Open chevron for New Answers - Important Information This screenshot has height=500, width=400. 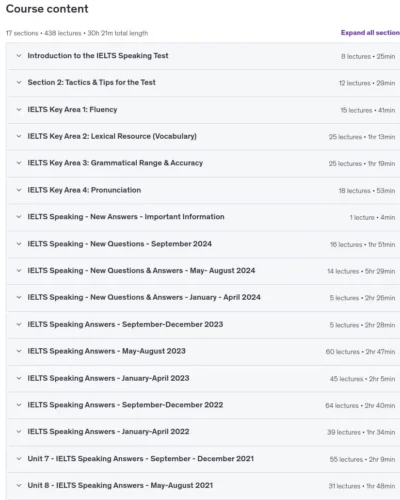pos(19,217)
